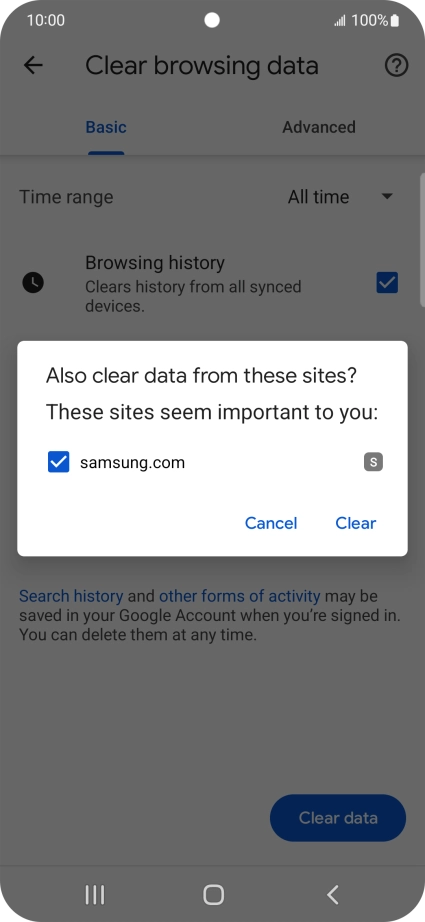
Task: Toggle the Browsing history checkbox
Action: pyautogui.click(x=387, y=283)
